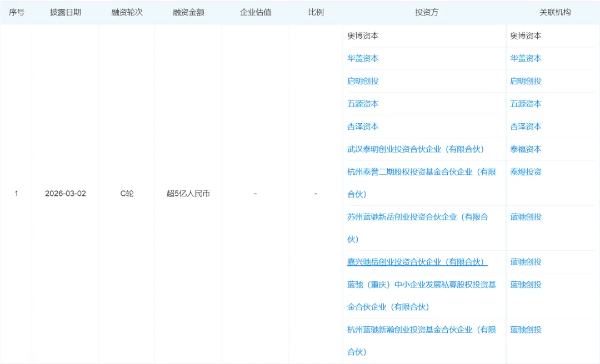
Task: Open 杭州泰誉二期股权投资基金合伙企业 link
Action: [x=421, y=183]
